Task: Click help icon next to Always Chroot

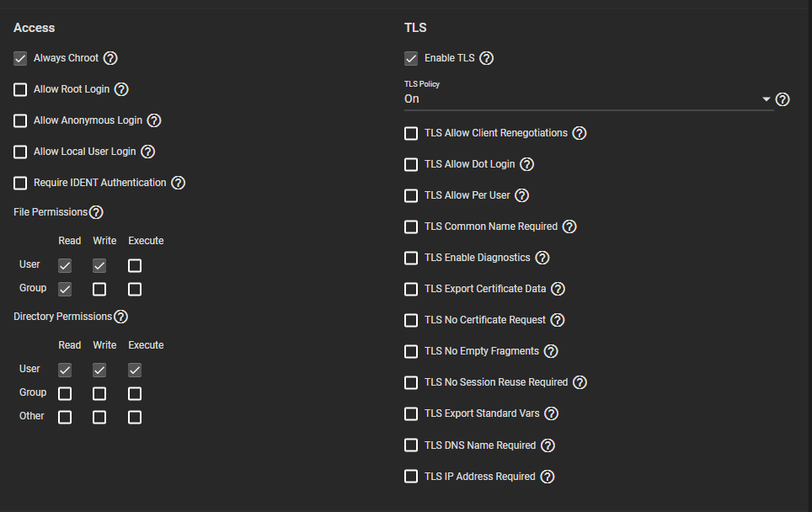Action: (x=110, y=59)
